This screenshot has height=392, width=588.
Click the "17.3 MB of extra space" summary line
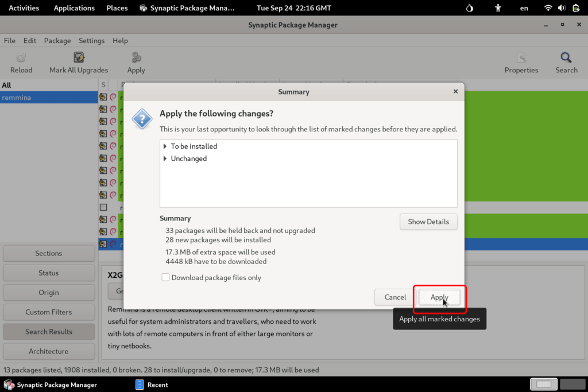coord(220,252)
